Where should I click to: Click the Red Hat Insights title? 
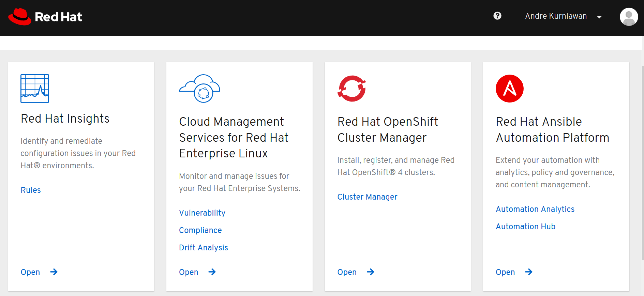tap(65, 119)
